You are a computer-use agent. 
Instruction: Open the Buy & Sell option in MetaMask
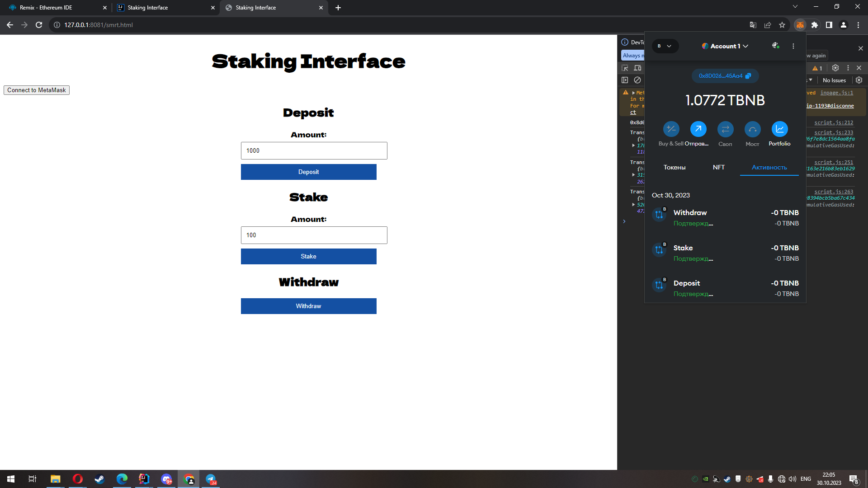point(671,130)
